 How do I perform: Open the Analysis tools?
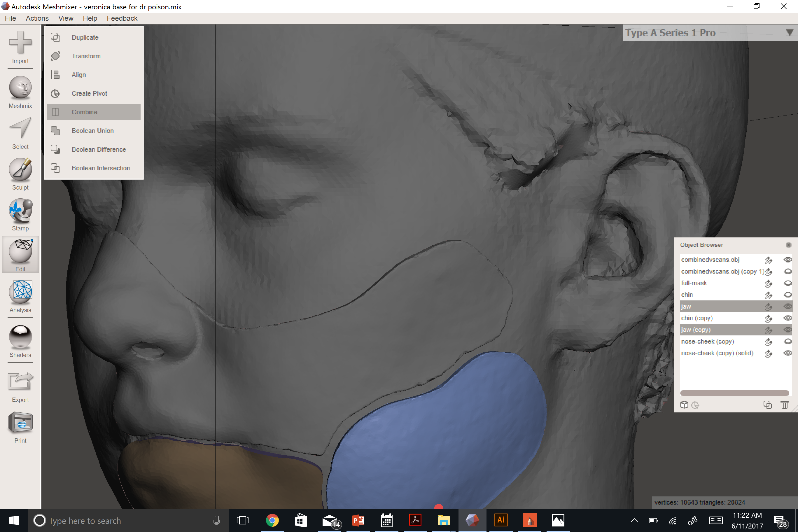(x=20, y=296)
